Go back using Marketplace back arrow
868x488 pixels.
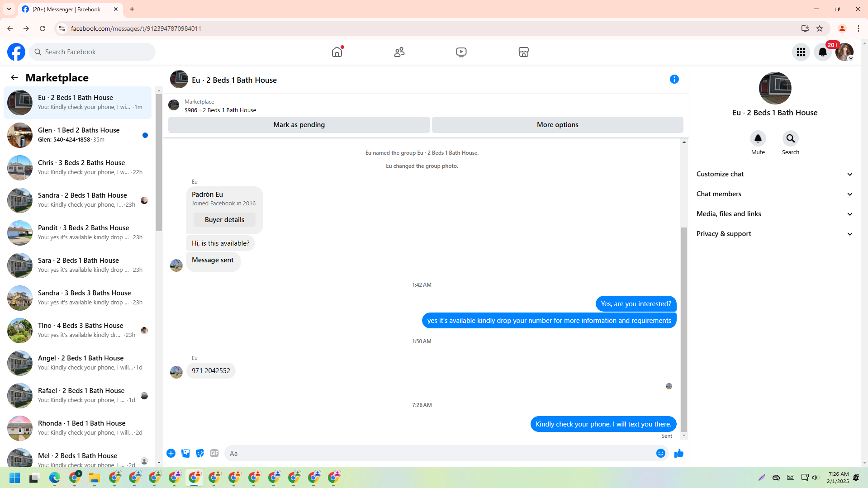[x=14, y=77]
